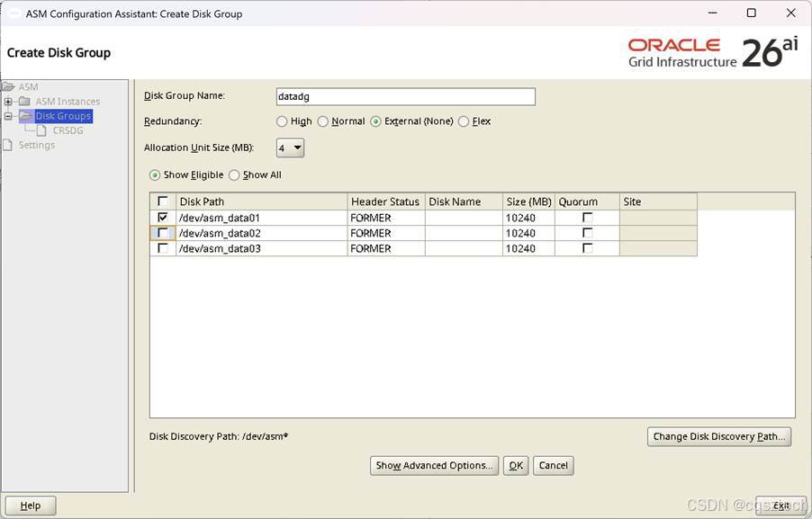Select the Disk Groups tree item

(63, 116)
